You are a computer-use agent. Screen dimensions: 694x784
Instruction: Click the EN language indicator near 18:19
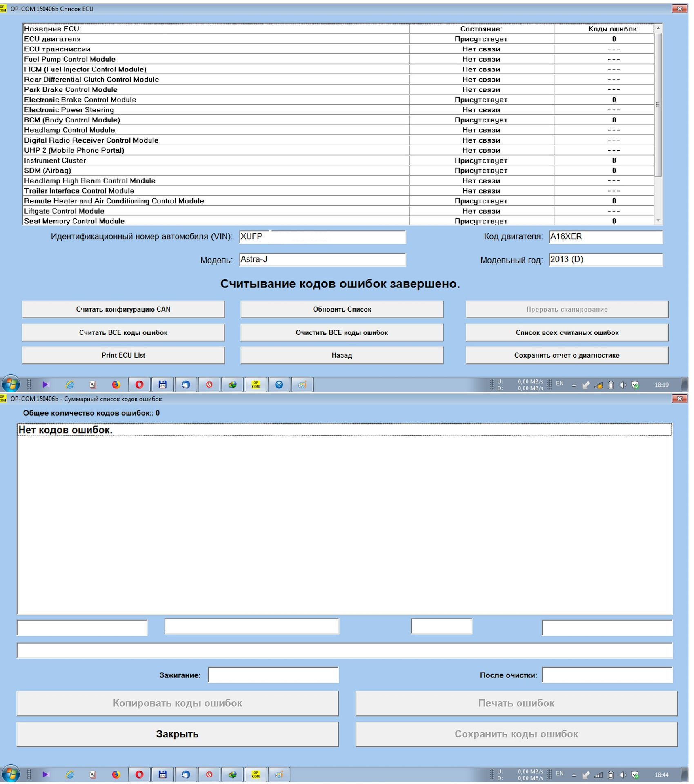coord(560,384)
